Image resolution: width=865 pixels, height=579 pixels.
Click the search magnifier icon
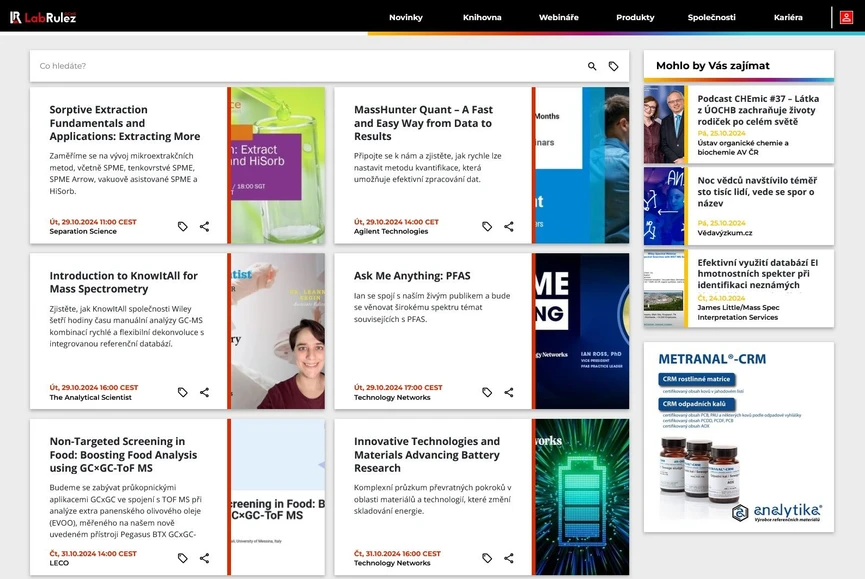pyautogui.click(x=592, y=66)
